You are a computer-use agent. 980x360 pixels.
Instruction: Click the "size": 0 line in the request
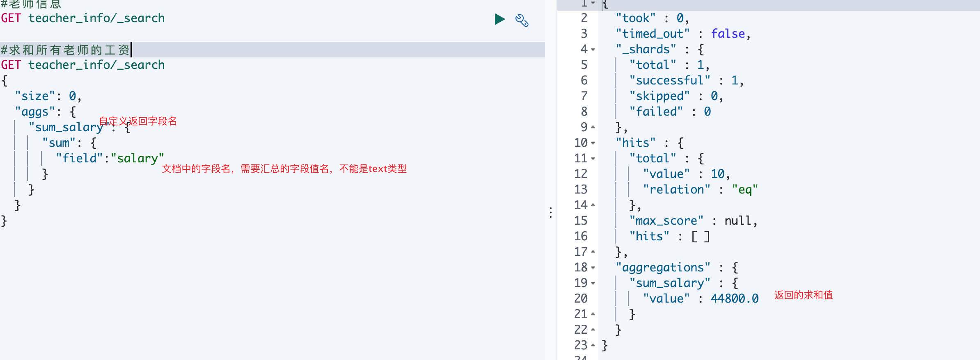coord(48,96)
